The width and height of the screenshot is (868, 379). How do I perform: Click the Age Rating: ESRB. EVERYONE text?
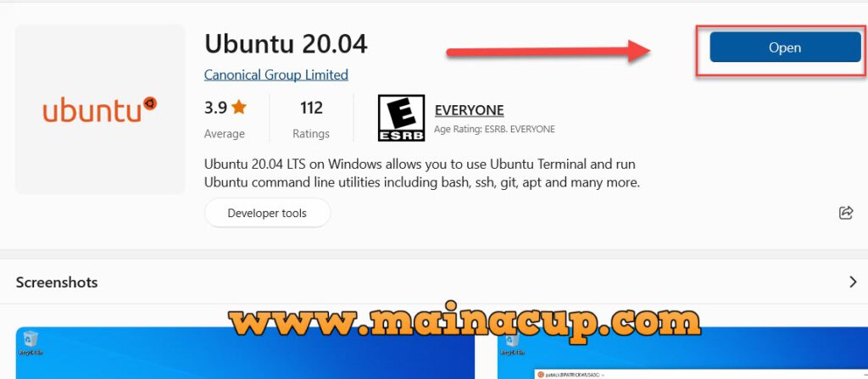point(494,129)
